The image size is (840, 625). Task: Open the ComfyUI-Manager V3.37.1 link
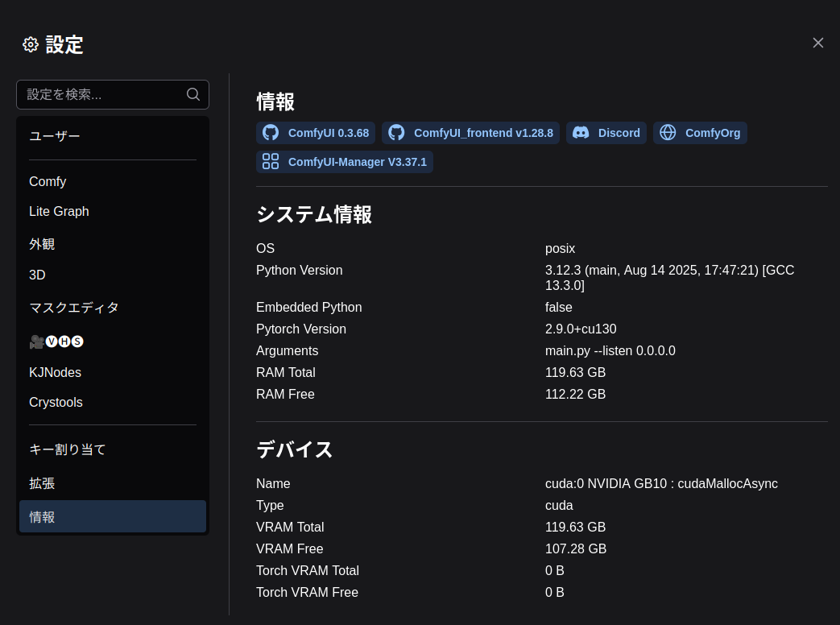click(x=358, y=161)
